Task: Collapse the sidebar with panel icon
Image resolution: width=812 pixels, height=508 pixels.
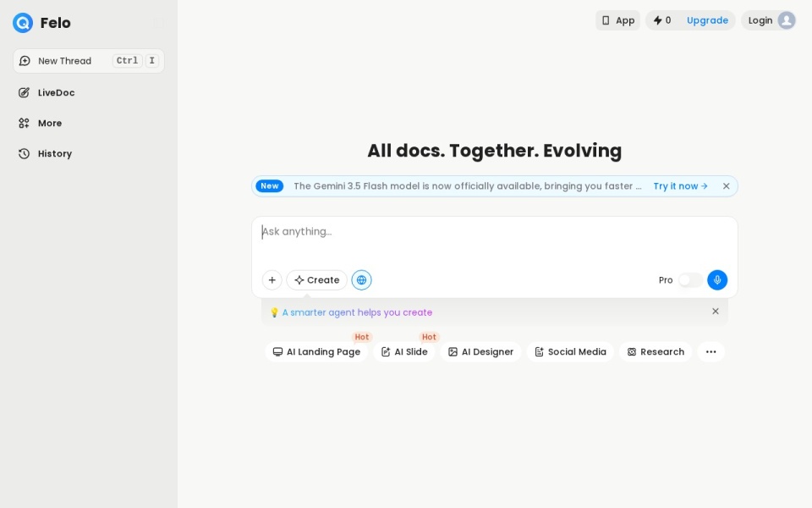Action: coord(159,23)
